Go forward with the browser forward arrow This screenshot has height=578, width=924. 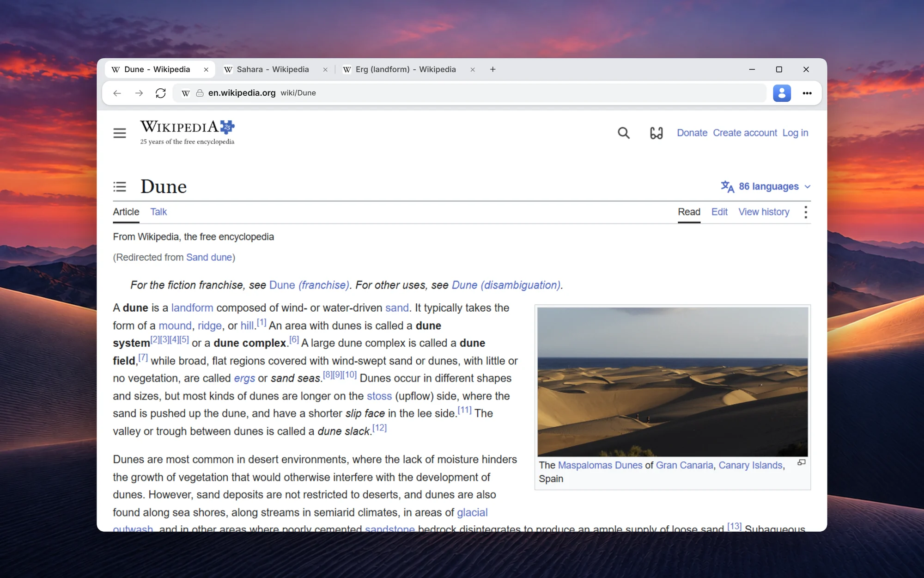[139, 93]
